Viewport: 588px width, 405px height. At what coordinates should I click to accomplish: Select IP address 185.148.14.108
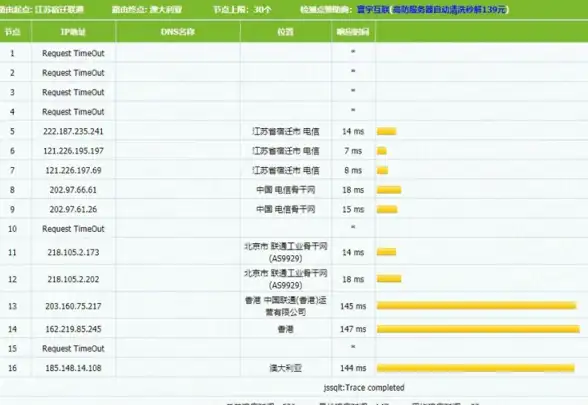pos(73,368)
